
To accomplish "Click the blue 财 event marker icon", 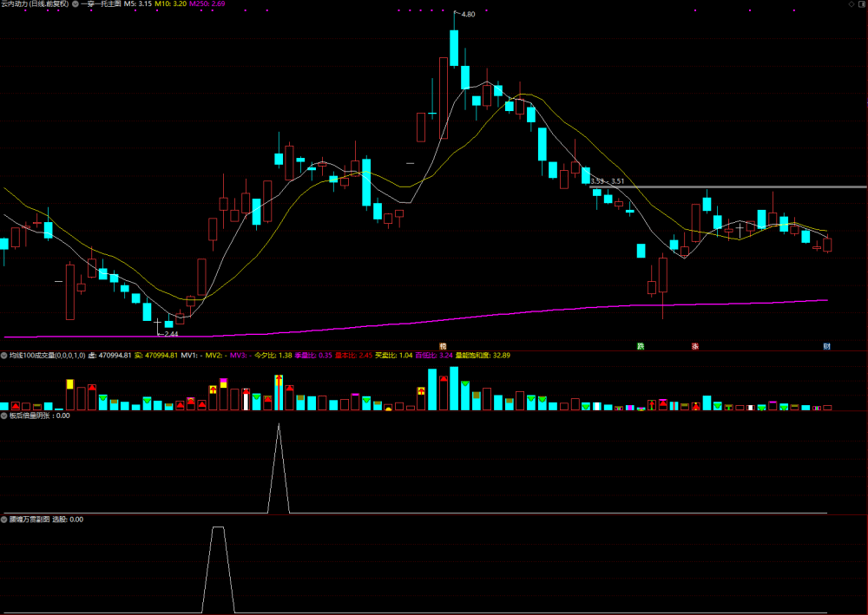I will 826,346.
